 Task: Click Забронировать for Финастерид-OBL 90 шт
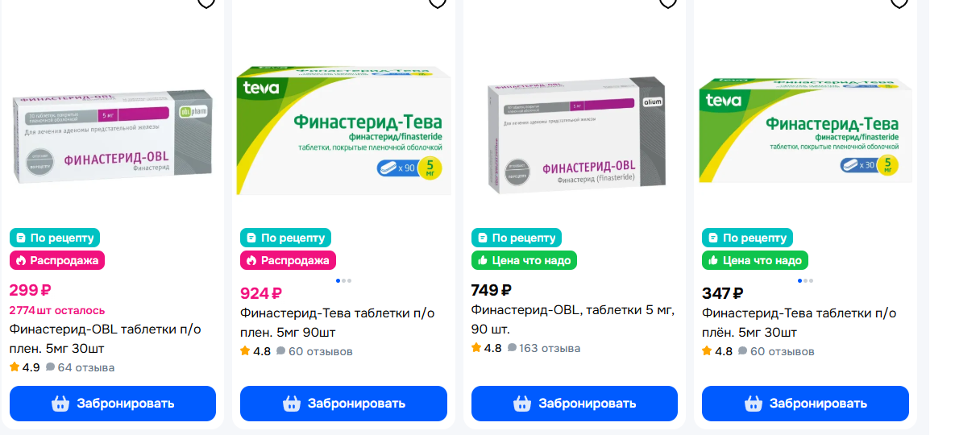(x=575, y=404)
